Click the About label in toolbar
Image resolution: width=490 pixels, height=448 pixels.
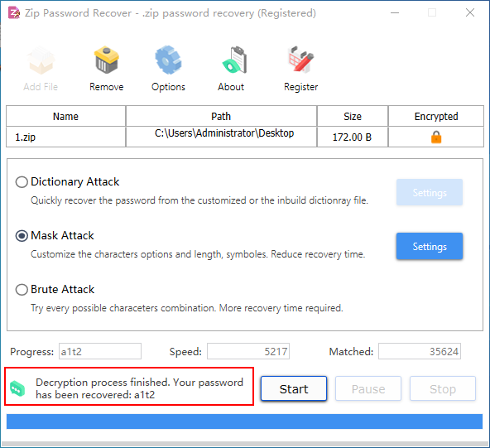[x=231, y=87]
